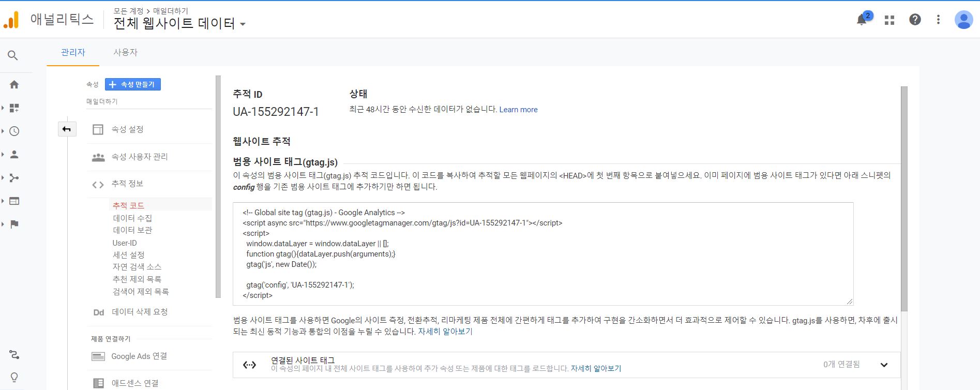Select 데이터 수집 in submenu
This screenshot has width=980, height=390.
(x=132, y=218)
